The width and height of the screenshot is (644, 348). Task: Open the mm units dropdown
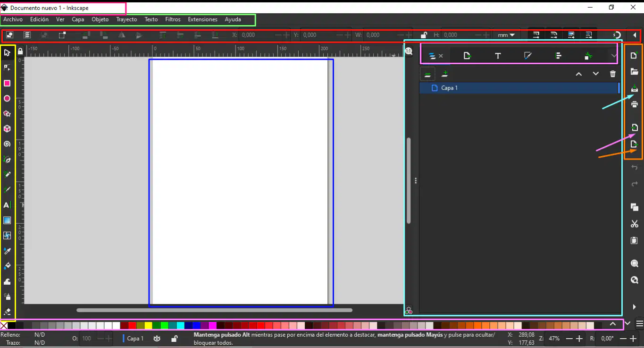pyautogui.click(x=506, y=35)
